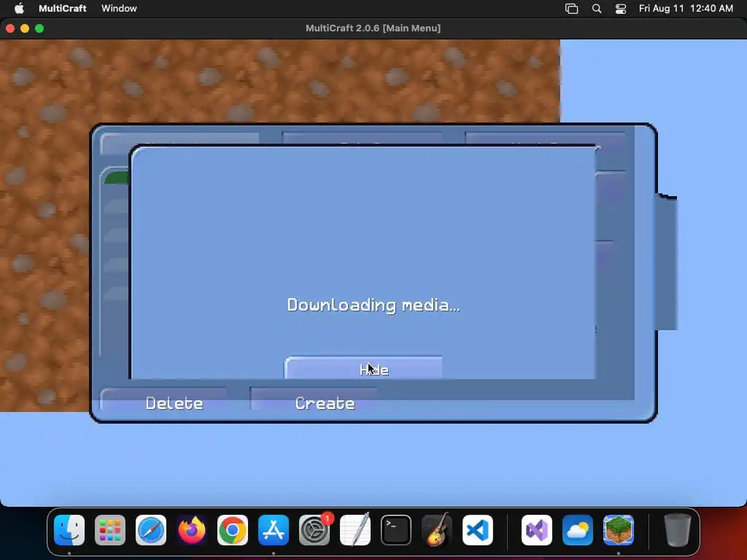Open the MultiCraft menu in menu bar
Screen dimensions: 747x560
(63, 8)
